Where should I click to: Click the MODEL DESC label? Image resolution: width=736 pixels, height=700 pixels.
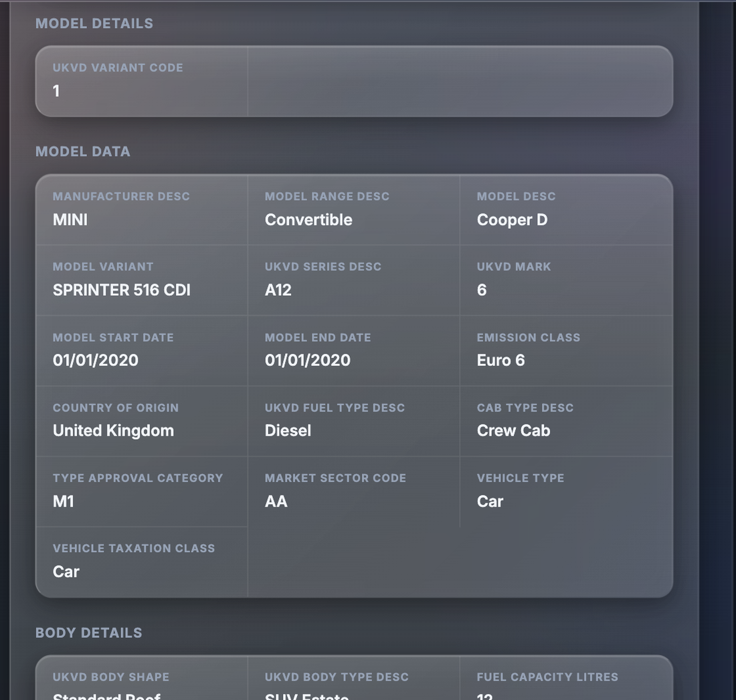click(517, 196)
